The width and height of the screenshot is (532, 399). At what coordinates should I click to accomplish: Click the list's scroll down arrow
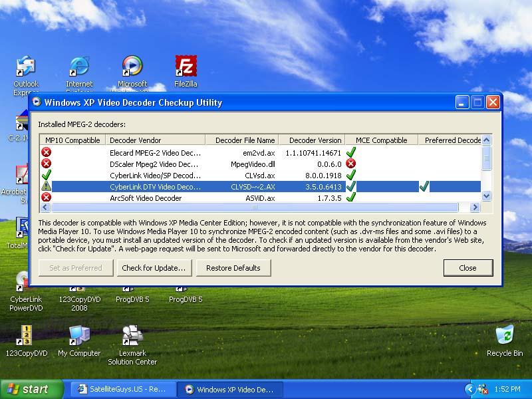[486, 196]
